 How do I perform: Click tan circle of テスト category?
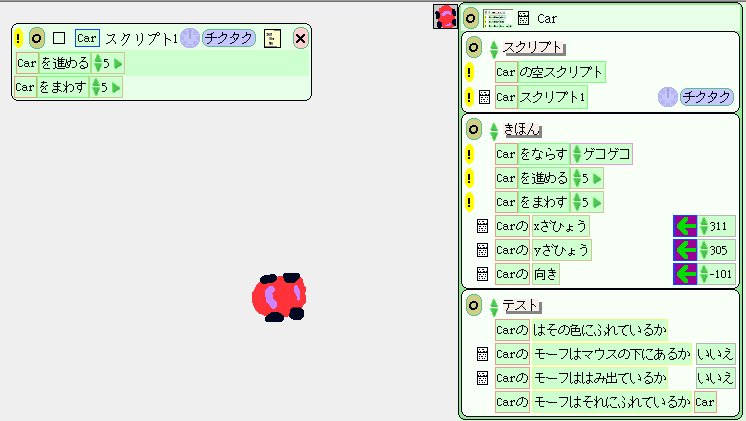tap(473, 305)
